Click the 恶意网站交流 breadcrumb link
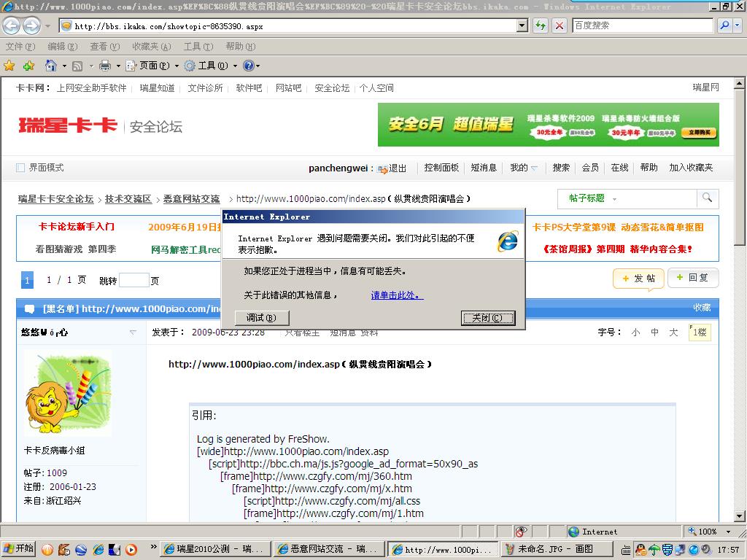The width and height of the screenshot is (747, 560). coord(192,199)
